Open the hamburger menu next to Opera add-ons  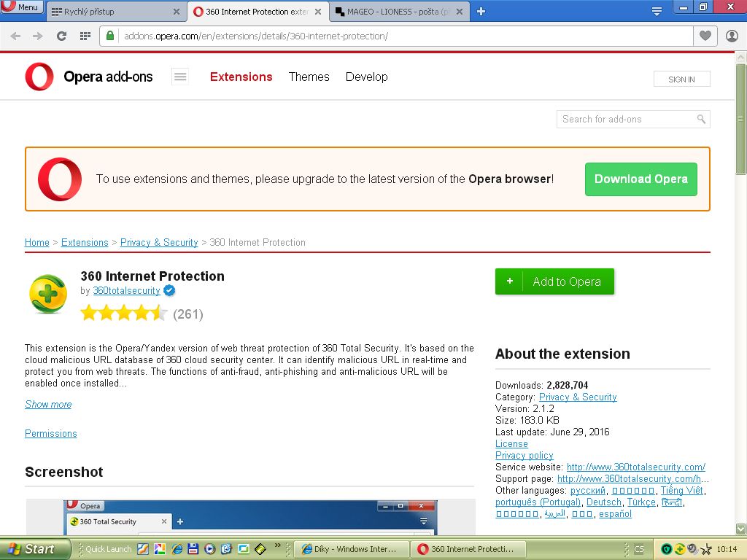tap(180, 77)
